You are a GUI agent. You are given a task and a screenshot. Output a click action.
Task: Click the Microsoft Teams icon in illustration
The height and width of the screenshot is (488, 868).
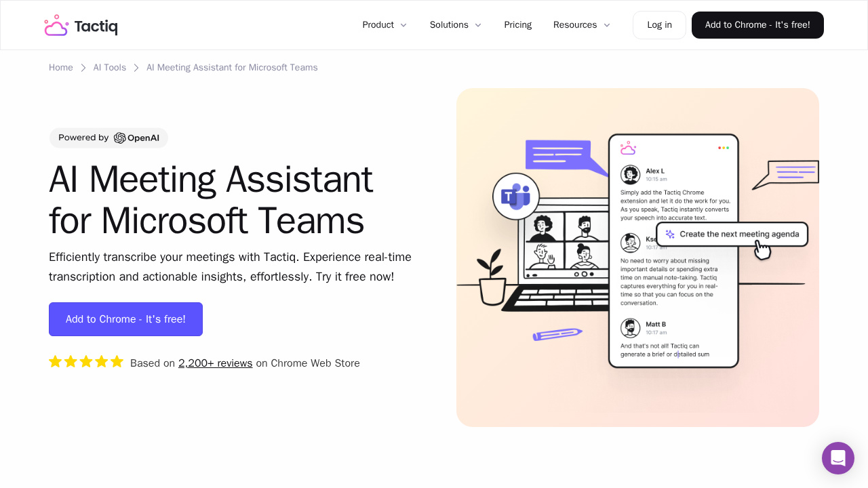pyautogui.click(x=516, y=197)
